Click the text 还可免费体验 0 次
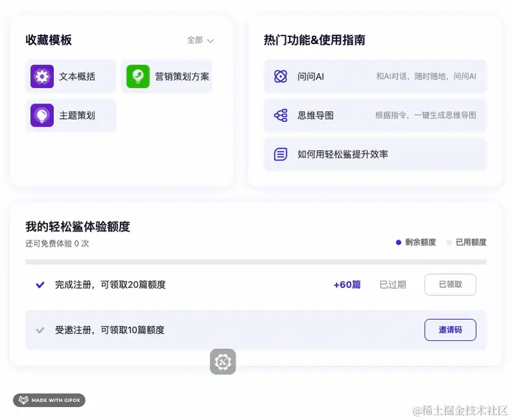The image size is (512, 420). click(x=57, y=243)
